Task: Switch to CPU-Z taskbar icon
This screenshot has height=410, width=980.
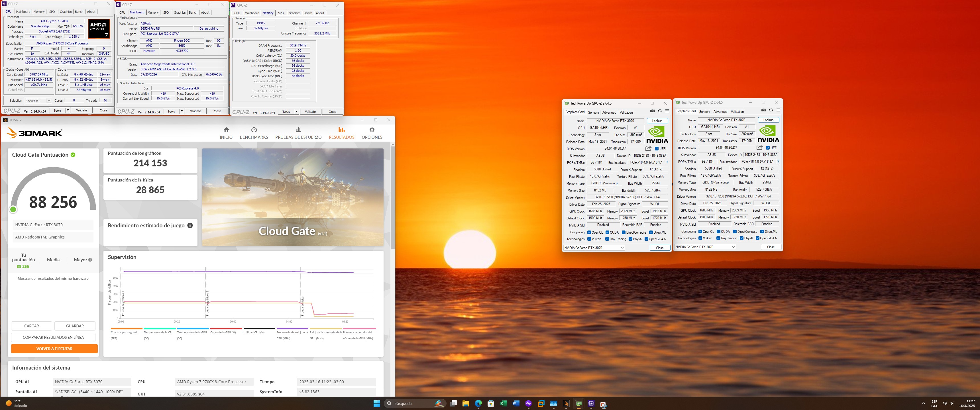Action: tap(591, 403)
